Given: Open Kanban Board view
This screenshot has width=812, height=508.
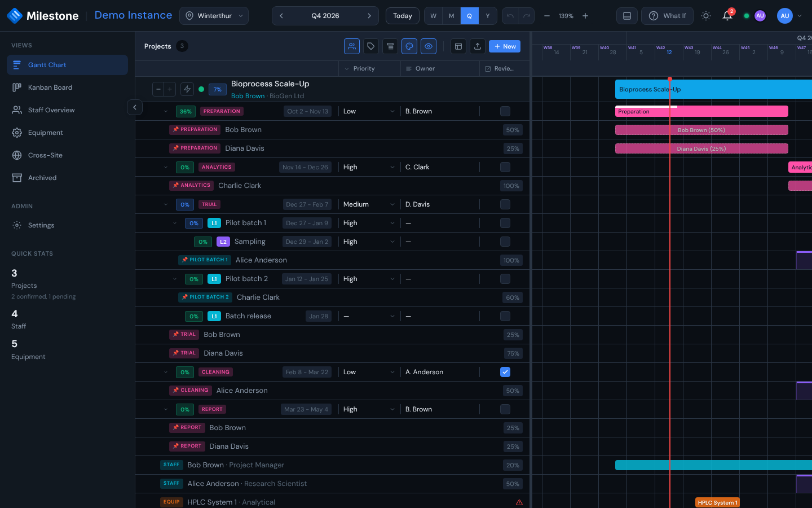Looking at the screenshot, I should point(67,87).
